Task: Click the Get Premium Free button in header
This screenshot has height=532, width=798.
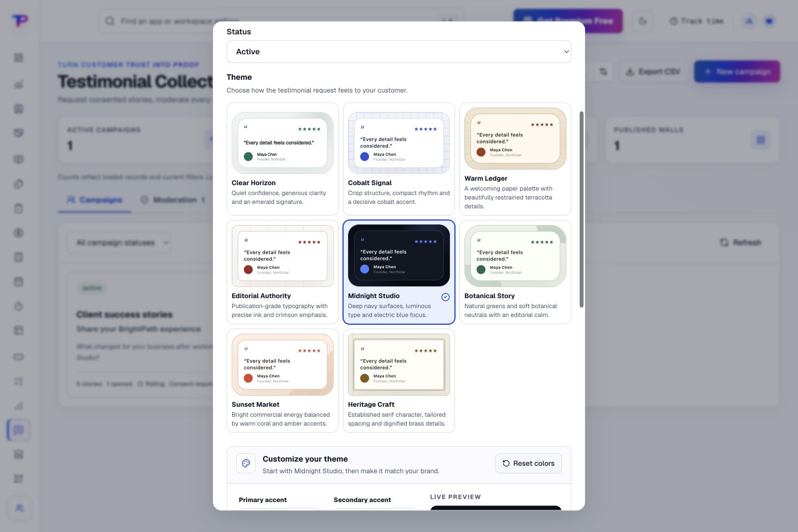Action: point(568,21)
